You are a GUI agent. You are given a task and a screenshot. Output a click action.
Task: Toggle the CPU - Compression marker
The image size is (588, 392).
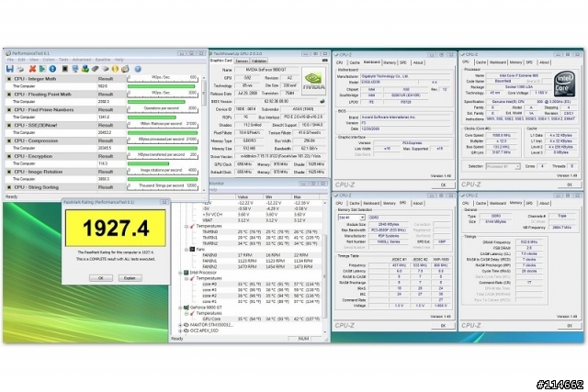pyautogui.click(x=9, y=140)
